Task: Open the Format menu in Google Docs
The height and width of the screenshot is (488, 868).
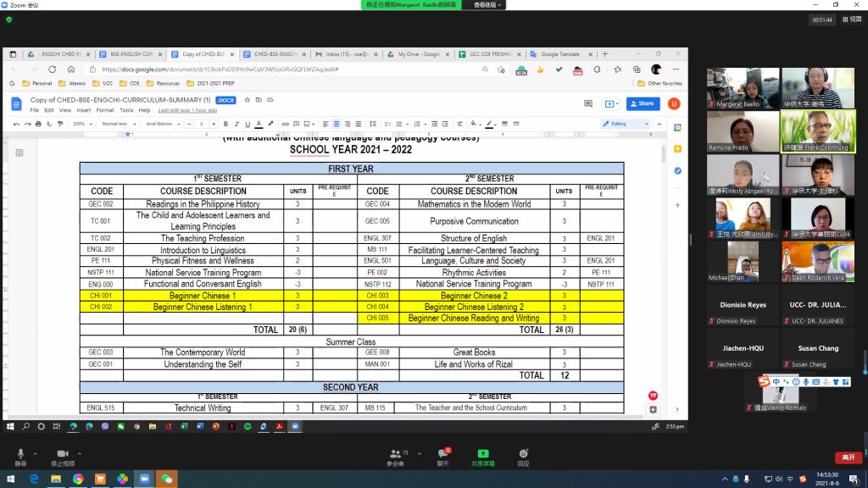Action: coord(104,110)
